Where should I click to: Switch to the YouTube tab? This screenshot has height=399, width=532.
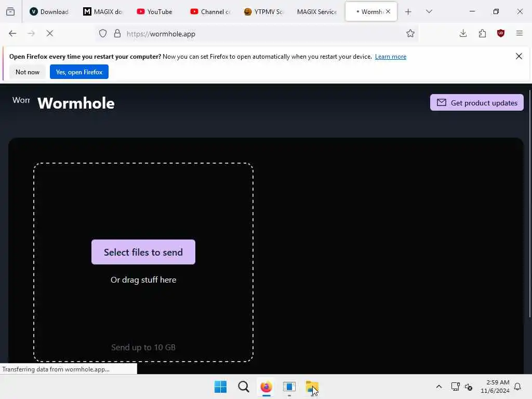tap(155, 11)
